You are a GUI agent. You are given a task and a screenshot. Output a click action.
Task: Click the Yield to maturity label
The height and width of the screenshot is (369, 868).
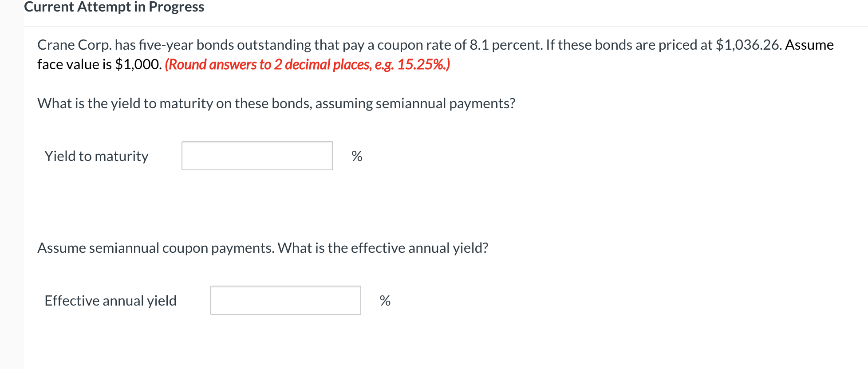96,156
